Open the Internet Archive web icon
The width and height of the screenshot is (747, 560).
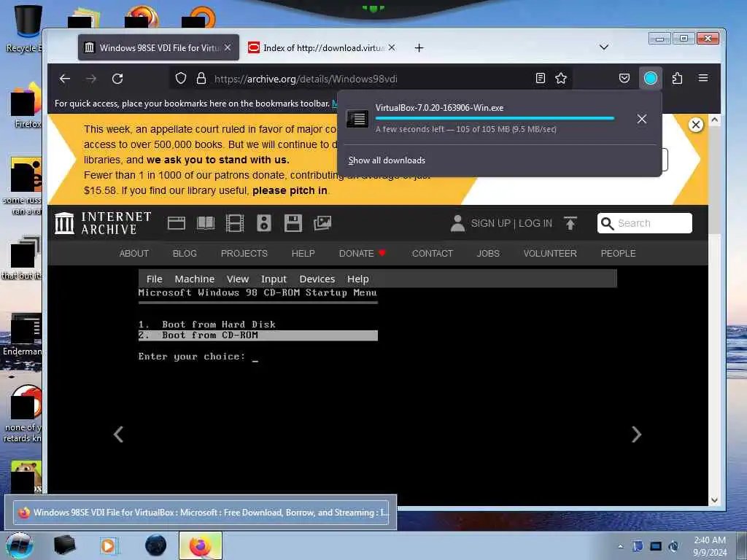[x=177, y=223]
